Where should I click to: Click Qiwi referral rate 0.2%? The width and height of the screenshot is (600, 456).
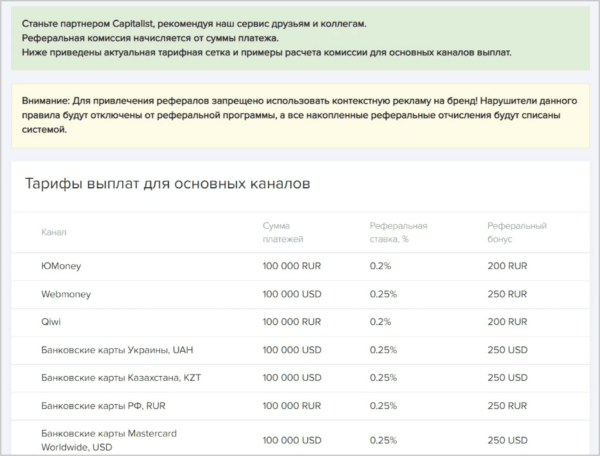tap(380, 322)
